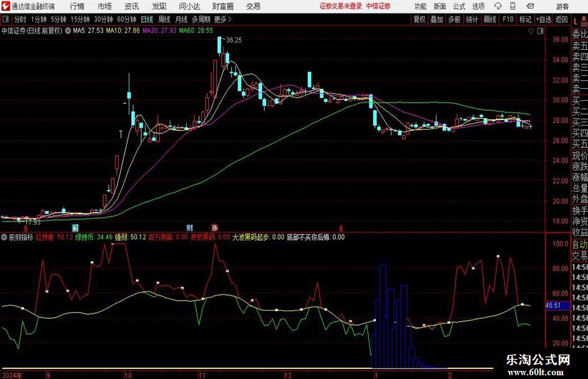The width and height of the screenshot is (588, 379).
Task: Expand the main chart indicator dropdown arrow
Action: coord(68,30)
